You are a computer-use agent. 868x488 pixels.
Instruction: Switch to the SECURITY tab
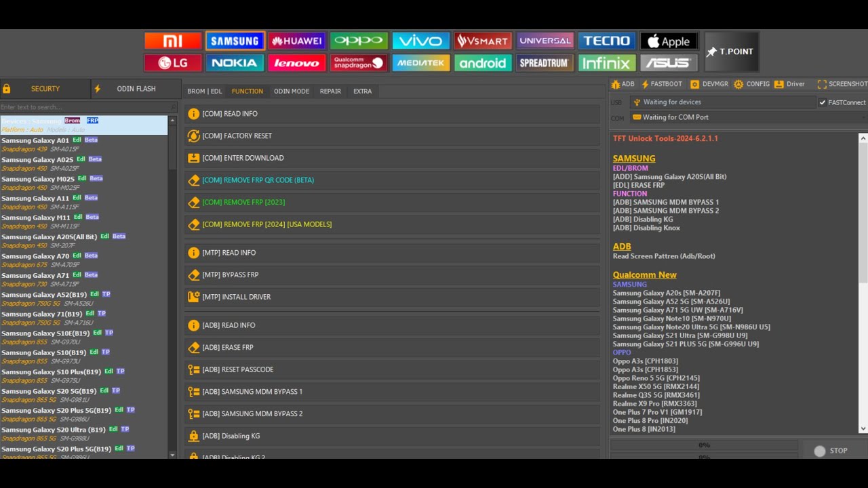pyautogui.click(x=45, y=89)
